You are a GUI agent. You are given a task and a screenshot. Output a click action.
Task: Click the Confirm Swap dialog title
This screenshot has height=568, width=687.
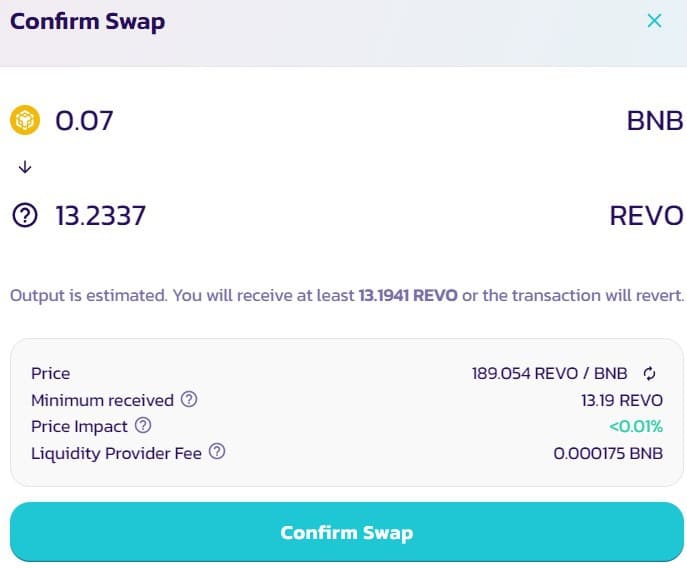click(88, 21)
